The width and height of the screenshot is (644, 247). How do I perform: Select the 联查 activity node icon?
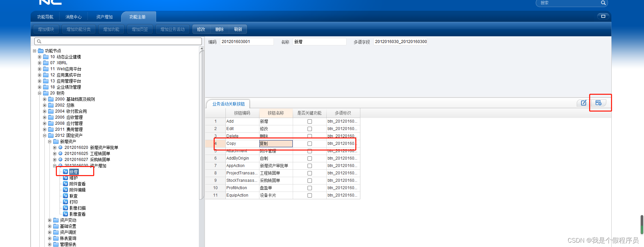click(66, 196)
